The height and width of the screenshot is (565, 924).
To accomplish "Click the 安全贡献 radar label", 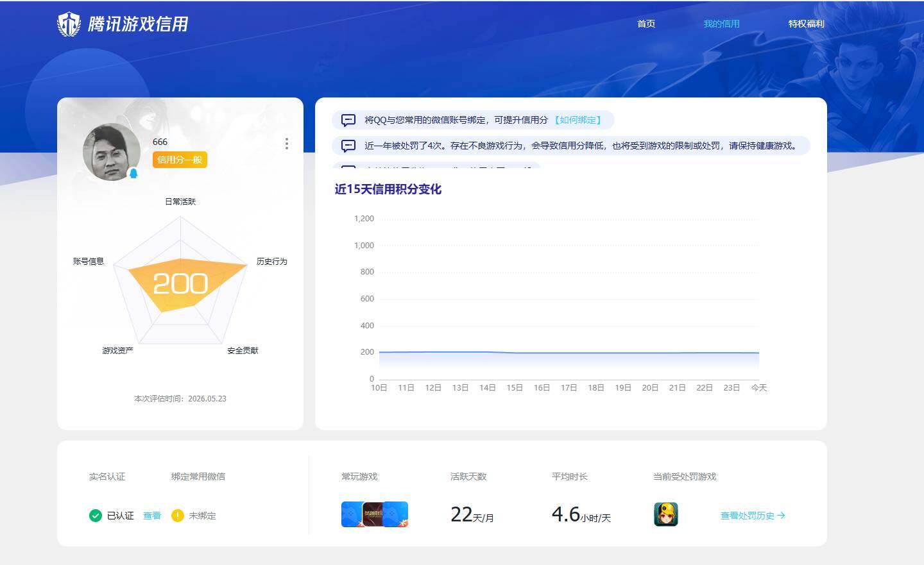I will [x=243, y=350].
